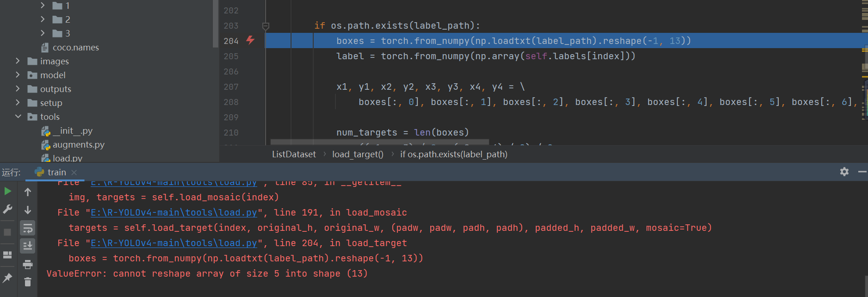Open partially hidden load.py link at line 85
The height and width of the screenshot is (297, 868).
174,183
